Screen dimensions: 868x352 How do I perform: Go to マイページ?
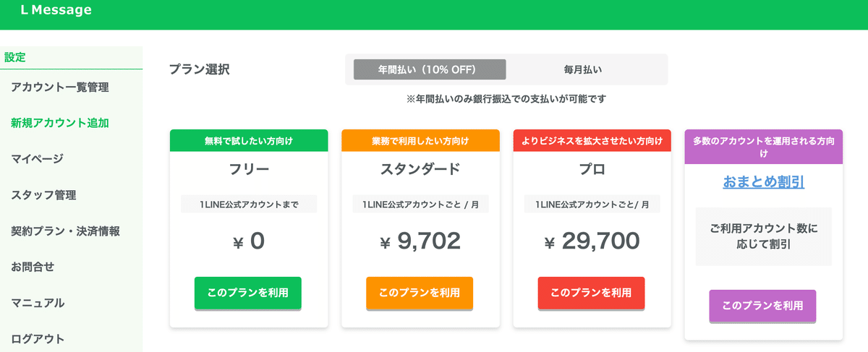point(38,159)
